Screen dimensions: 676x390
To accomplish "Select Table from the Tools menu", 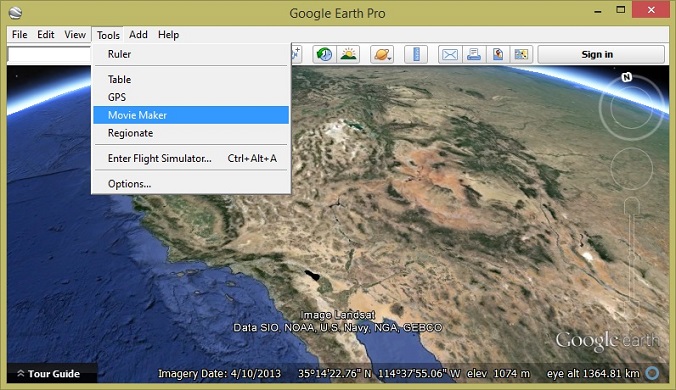I will pyautogui.click(x=191, y=79).
